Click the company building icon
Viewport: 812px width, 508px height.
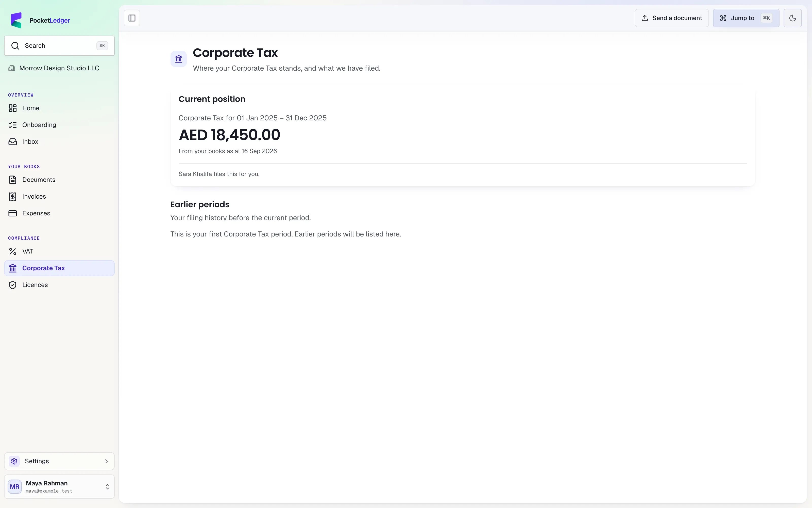[x=12, y=68]
